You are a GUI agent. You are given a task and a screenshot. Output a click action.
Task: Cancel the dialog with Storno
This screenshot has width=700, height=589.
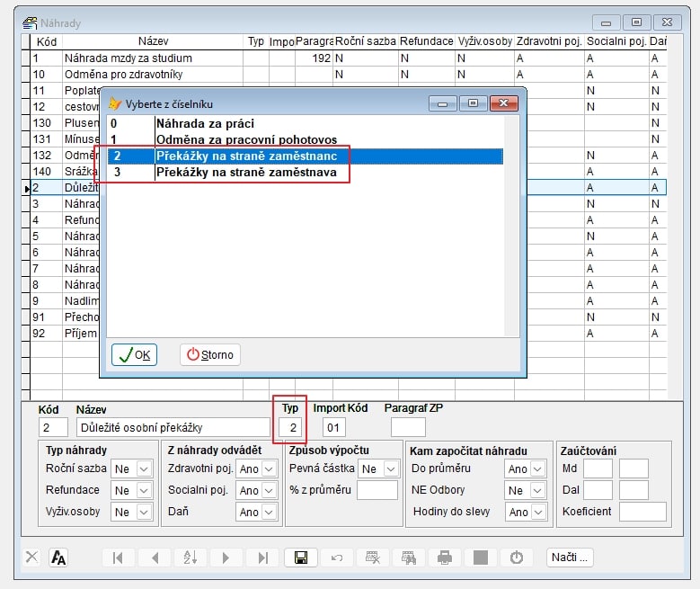coord(210,354)
